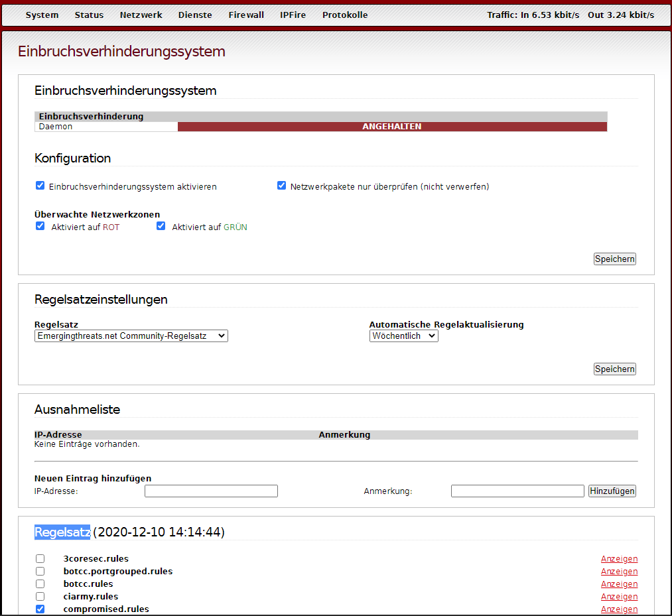
Task: Open the Automatische Regelaktualisierung dropdown
Action: click(403, 336)
